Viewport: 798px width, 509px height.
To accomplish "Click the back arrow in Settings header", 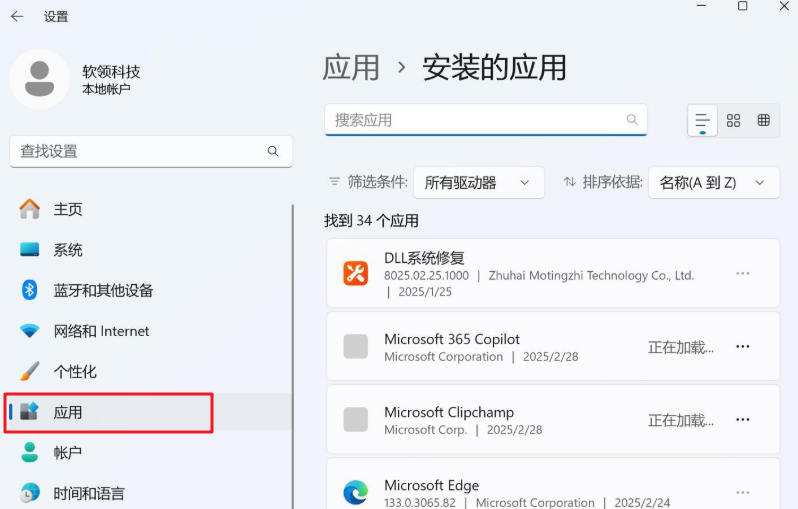I will (17, 16).
